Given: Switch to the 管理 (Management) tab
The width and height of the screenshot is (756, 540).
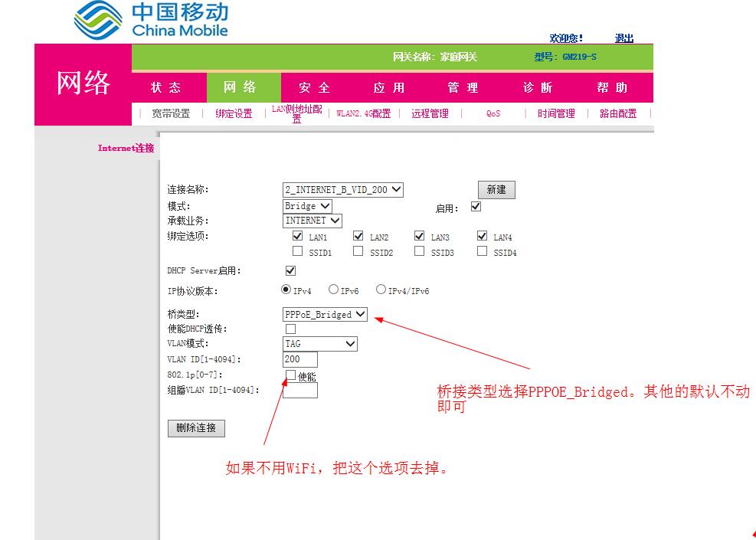Looking at the screenshot, I should coord(462,87).
